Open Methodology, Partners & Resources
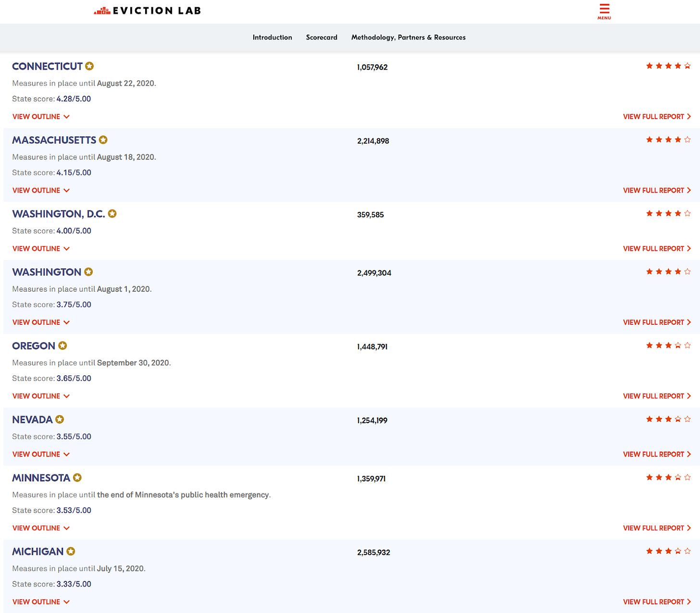Image resolution: width=700 pixels, height=613 pixels. tap(408, 37)
